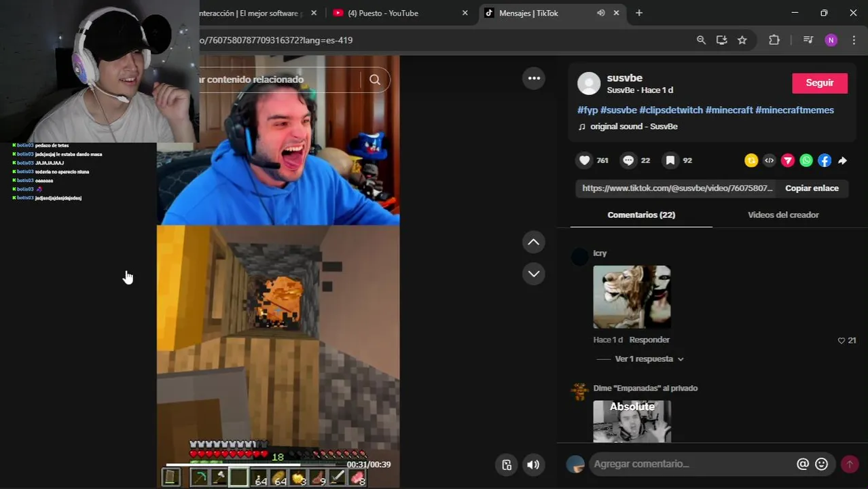Open the media control icon in Chrome toolbar
The width and height of the screenshot is (868, 489).
(x=808, y=40)
